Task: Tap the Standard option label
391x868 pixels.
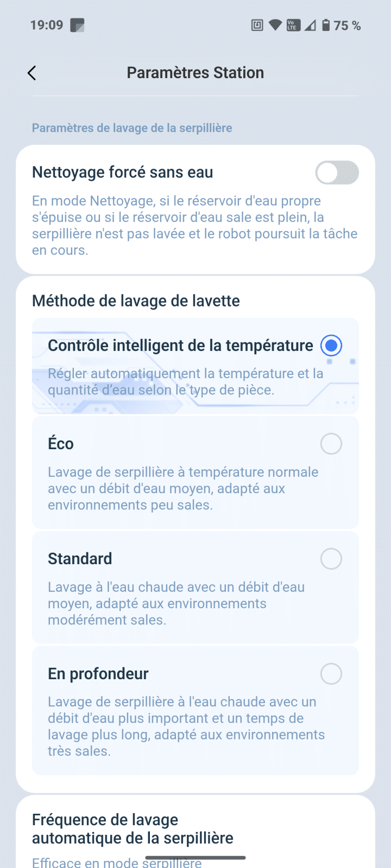Action: (x=80, y=559)
